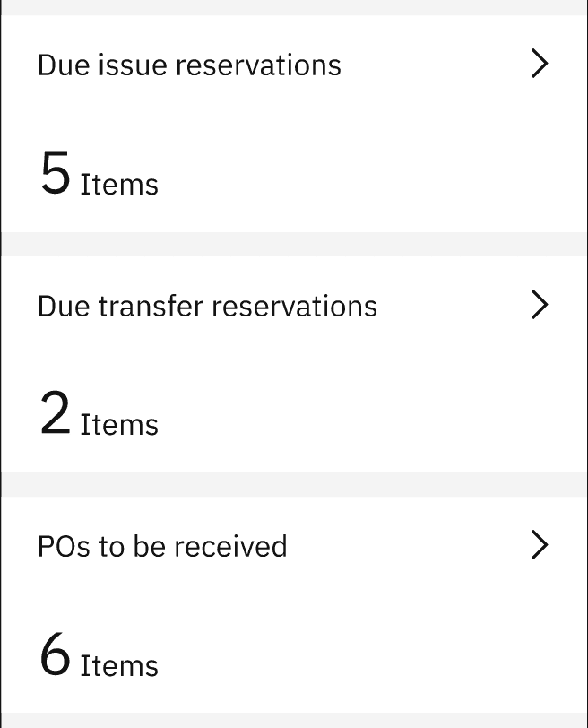Select the Due transfer reservations title
The width and height of the screenshot is (588, 728).
(207, 305)
